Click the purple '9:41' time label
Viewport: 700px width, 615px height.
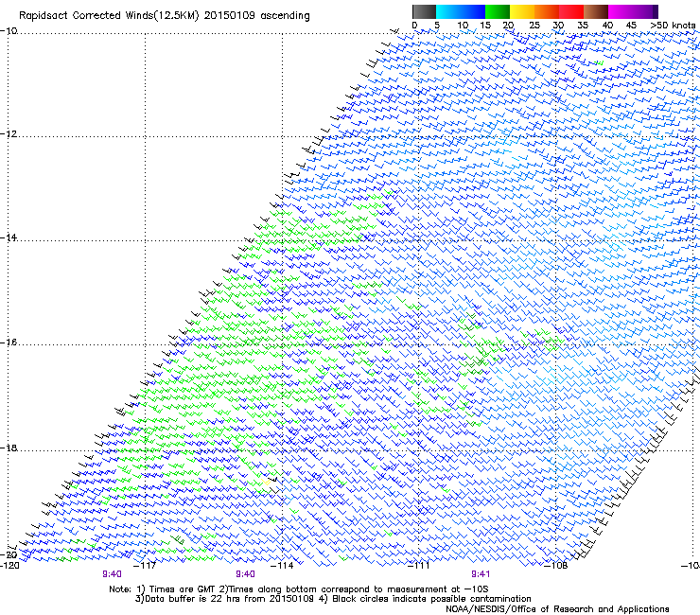(481, 574)
